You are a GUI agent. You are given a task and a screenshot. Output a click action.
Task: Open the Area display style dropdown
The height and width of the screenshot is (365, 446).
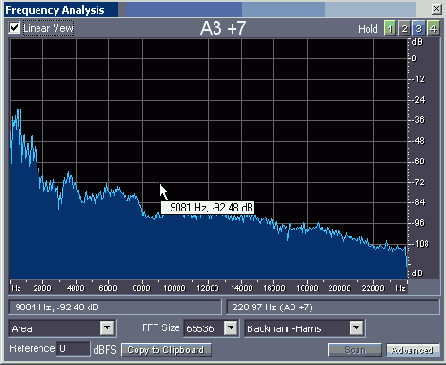pyautogui.click(x=107, y=328)
